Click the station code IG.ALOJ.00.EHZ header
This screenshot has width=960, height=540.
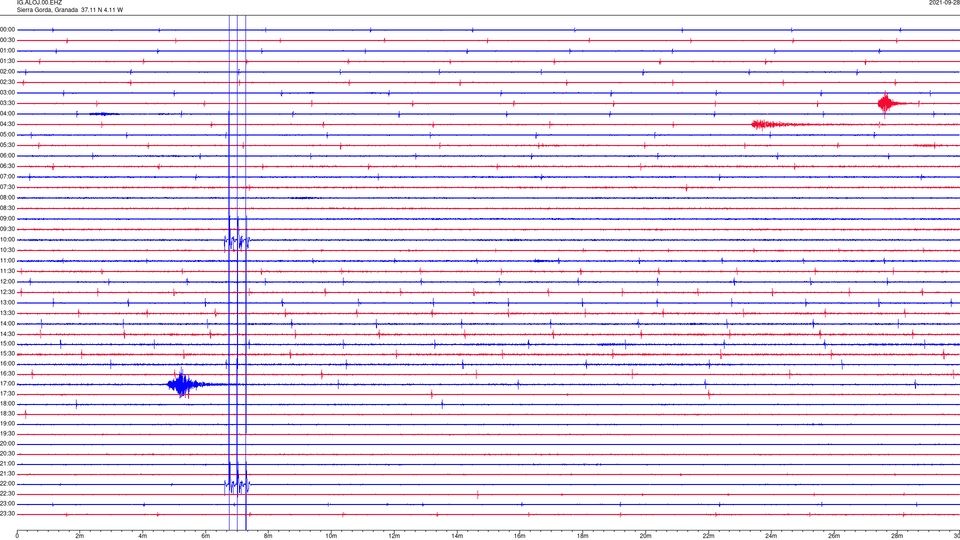pos(39,3)
